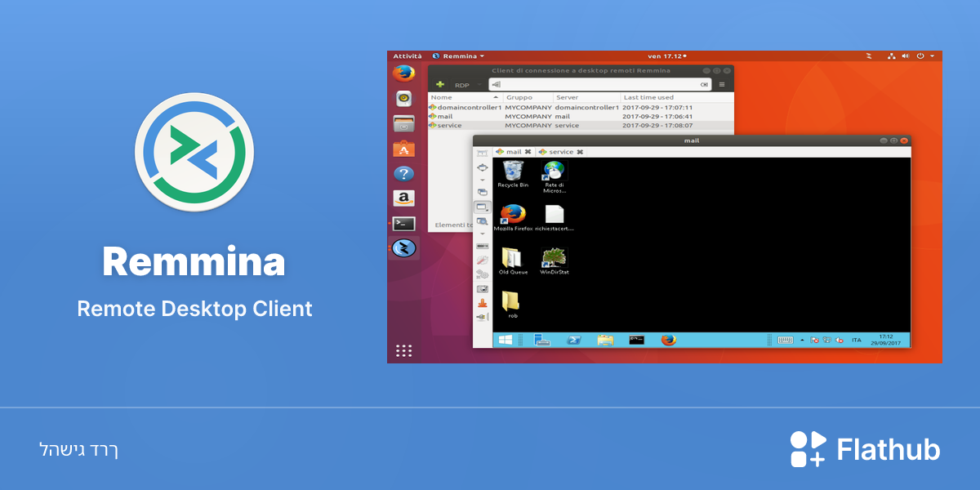Click the ven 17.12 clock in top bar
The image size is (980, 490).
tap(666, 56)
